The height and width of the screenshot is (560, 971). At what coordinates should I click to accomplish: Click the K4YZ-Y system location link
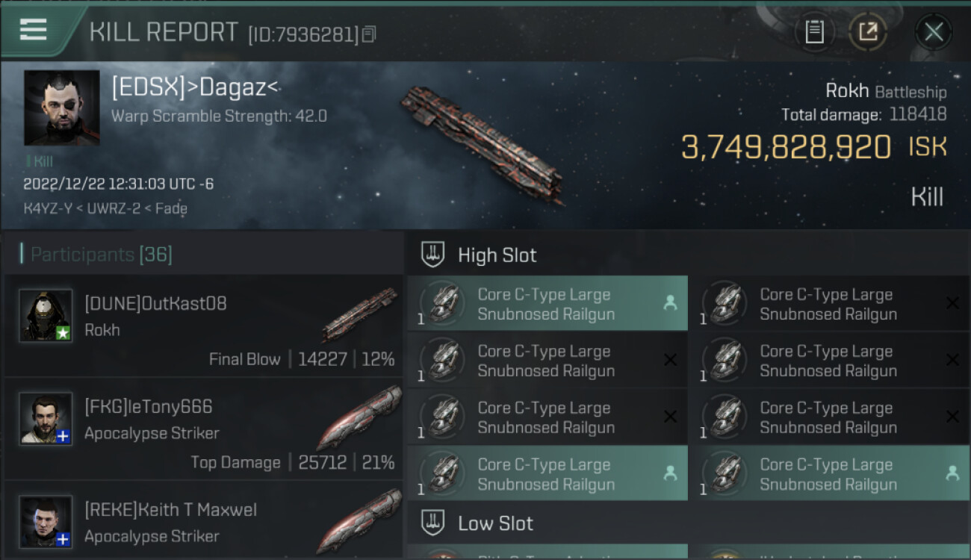[46, 208]
